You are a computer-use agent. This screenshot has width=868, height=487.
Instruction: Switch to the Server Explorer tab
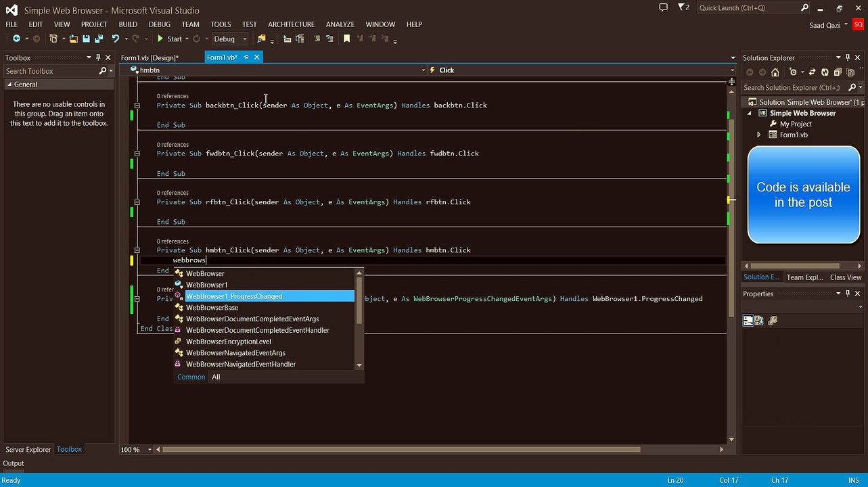tap(28, 450)
